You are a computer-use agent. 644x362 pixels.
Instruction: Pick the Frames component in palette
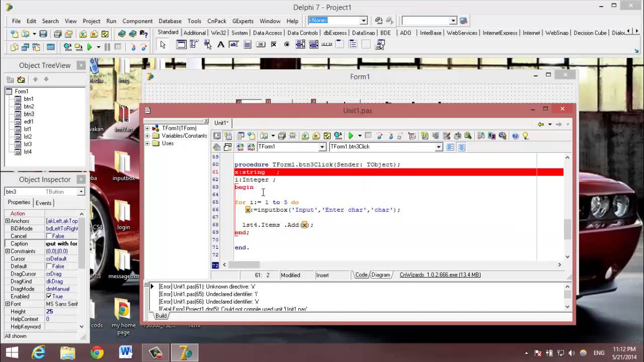181,45
